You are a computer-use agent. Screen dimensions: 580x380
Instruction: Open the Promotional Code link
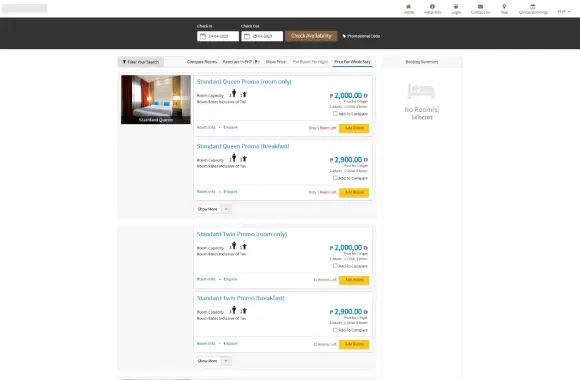coord(361,36)
